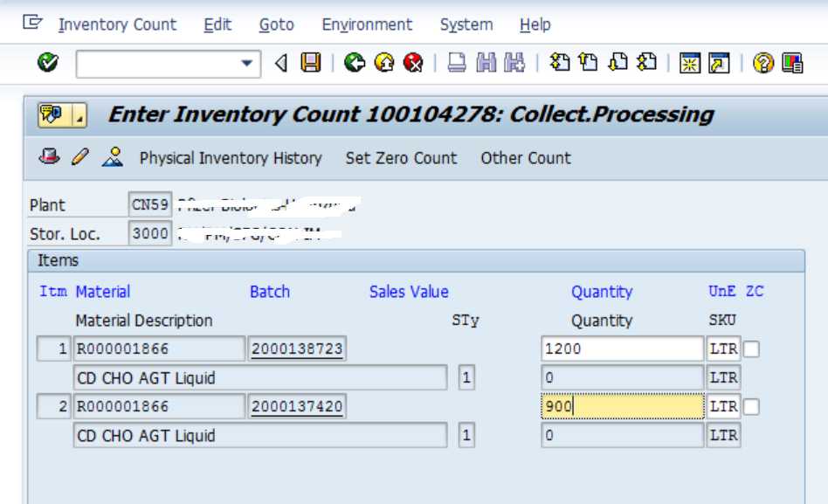Open the Inventory Count menu
Screen dimensions: 828x504
click(x=117, y=24)
